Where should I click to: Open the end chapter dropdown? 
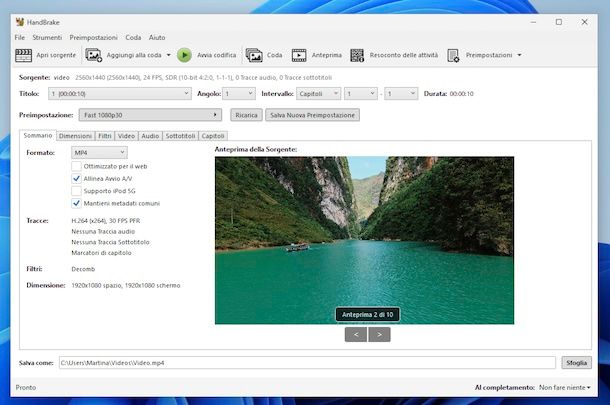401,94
